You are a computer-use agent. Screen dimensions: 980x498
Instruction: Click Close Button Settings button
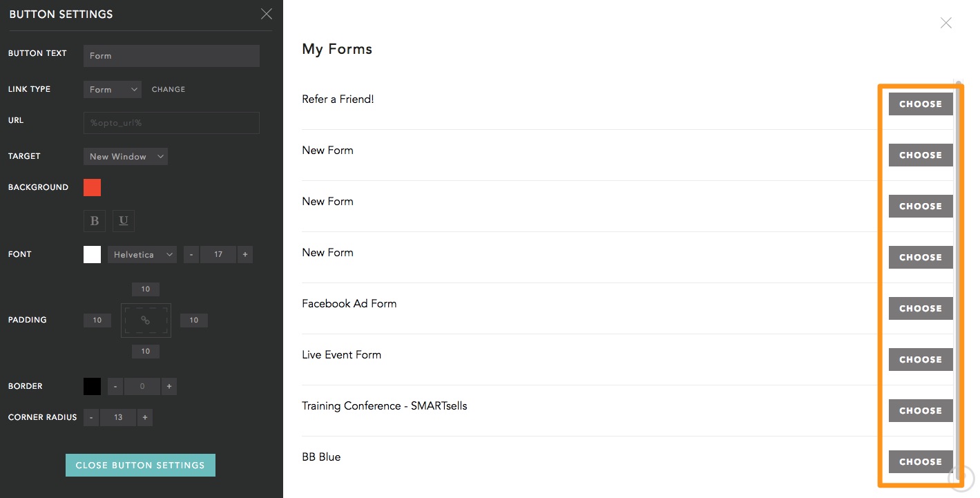tap(140, 465)
